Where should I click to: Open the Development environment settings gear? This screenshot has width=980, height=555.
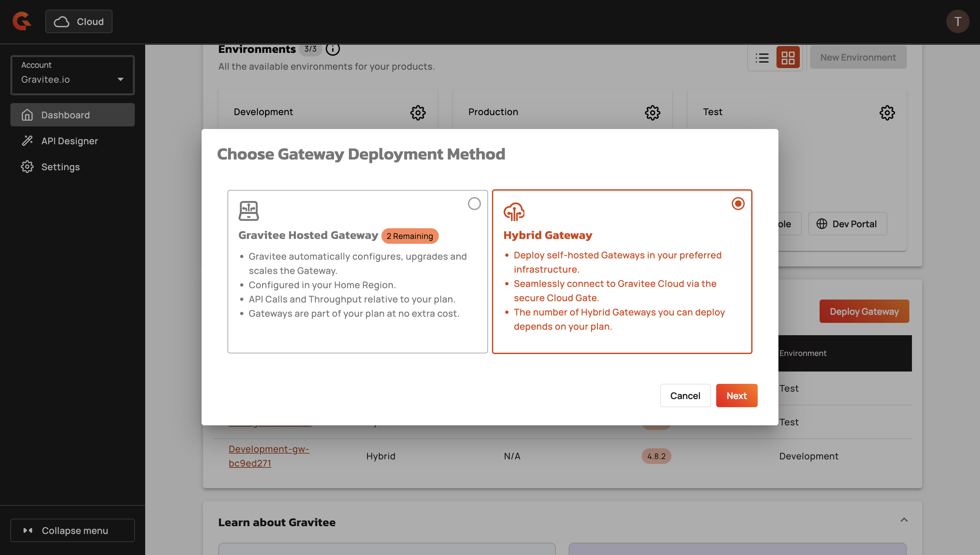(x=418, y=112)
